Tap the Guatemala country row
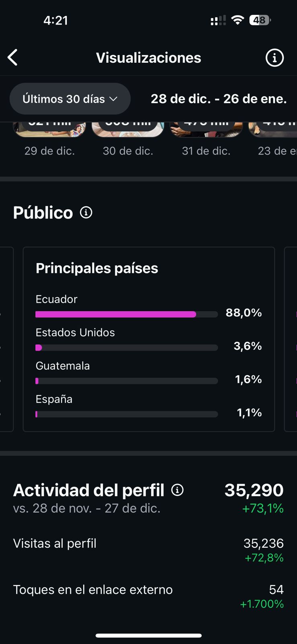The image size is (297, 644). pyautogui.click(x=148, y=373)
